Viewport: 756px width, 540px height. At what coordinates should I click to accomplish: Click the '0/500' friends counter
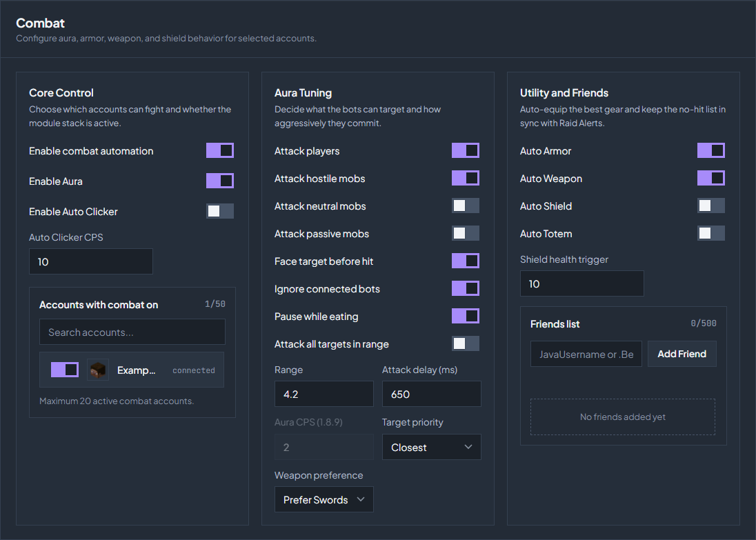click(x=704, y=323)
